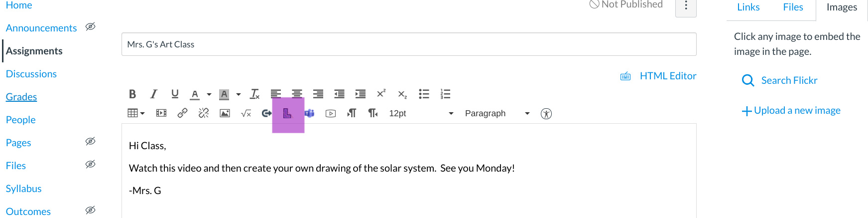
Task: Apply italic formatting to text
Action: click(x=154, y=94)
